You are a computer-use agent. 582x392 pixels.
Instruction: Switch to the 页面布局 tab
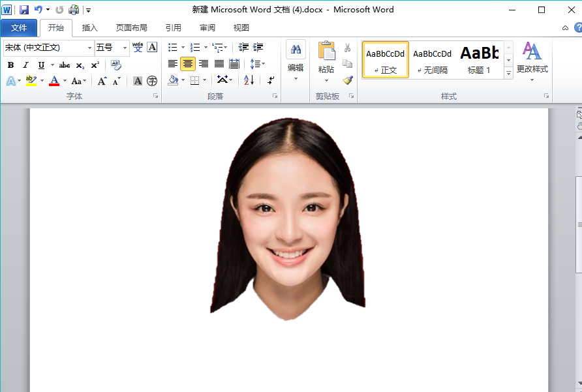tap(131, 28)
